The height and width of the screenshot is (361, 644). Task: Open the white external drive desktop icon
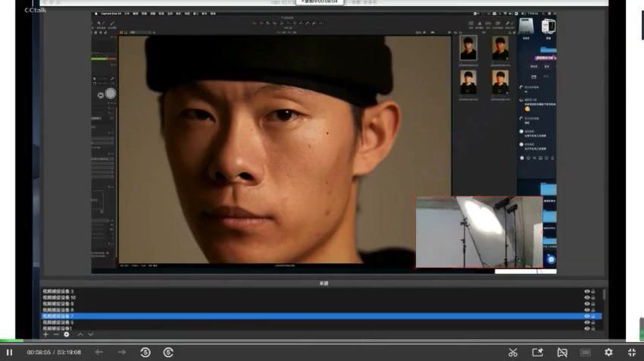(x=549, y=27)
